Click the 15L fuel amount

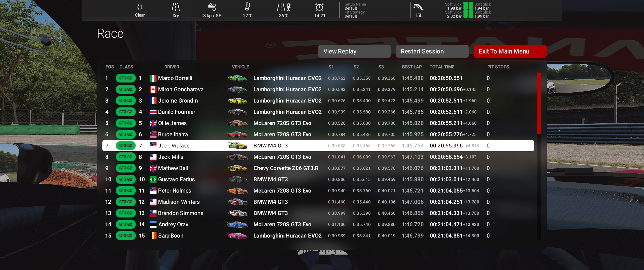pyautogui.click(x=418, y=16)
